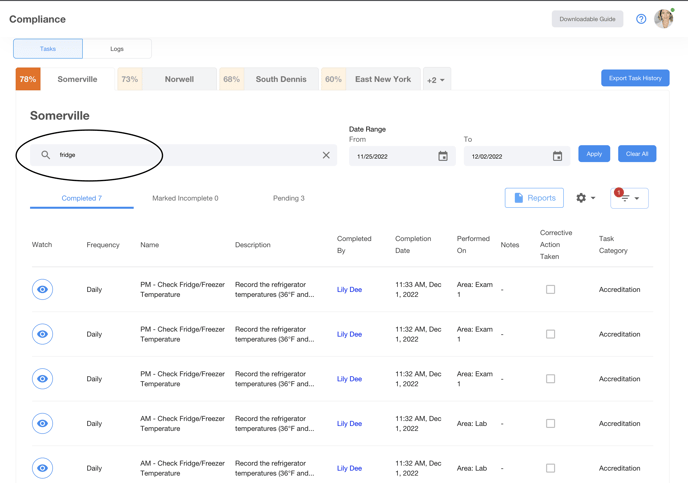Viewport: 688px width, 483px height.
Task: Click the Compliance page title
Action: (37, 19)
